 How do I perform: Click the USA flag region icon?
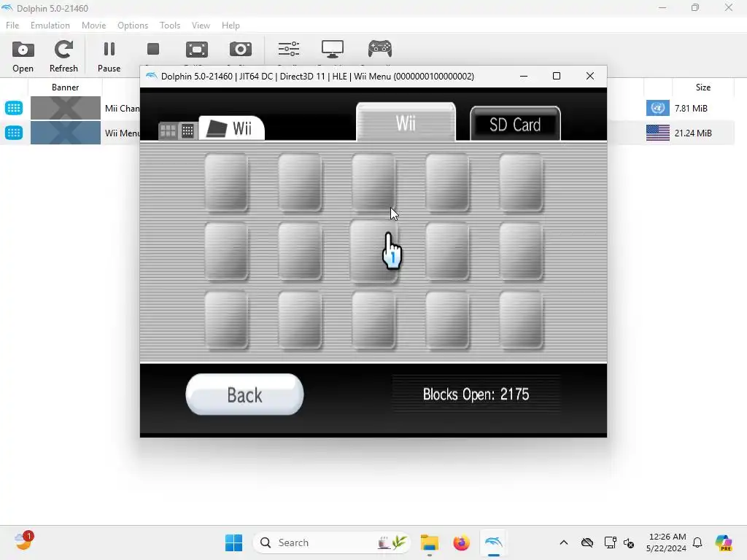657,133
